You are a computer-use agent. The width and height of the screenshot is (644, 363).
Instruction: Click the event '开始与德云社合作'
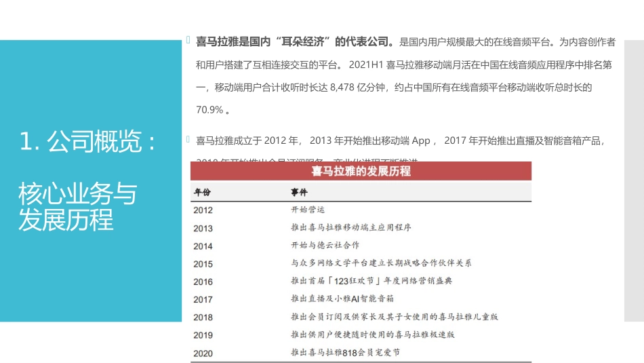point(325,246)
